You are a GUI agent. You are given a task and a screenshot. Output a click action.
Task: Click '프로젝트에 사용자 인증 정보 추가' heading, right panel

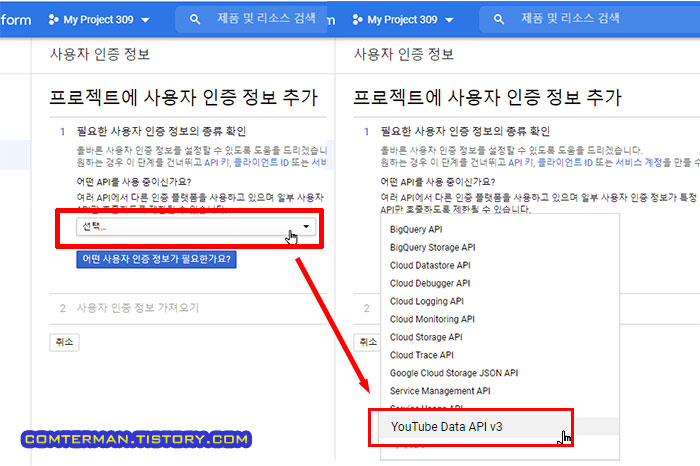[x=487, y=97]
